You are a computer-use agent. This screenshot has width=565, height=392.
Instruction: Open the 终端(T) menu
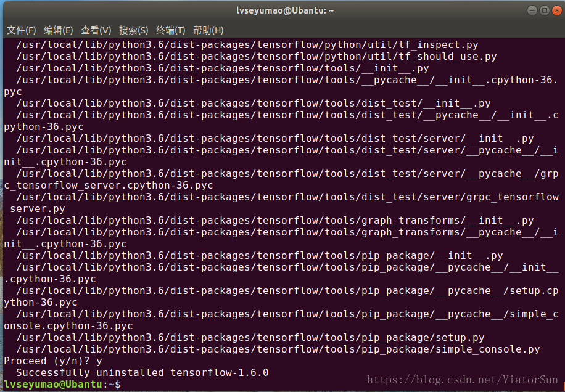click(170, 30)
